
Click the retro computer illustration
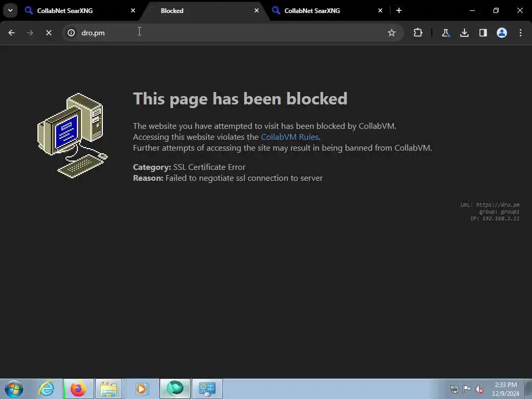(72, 135)
